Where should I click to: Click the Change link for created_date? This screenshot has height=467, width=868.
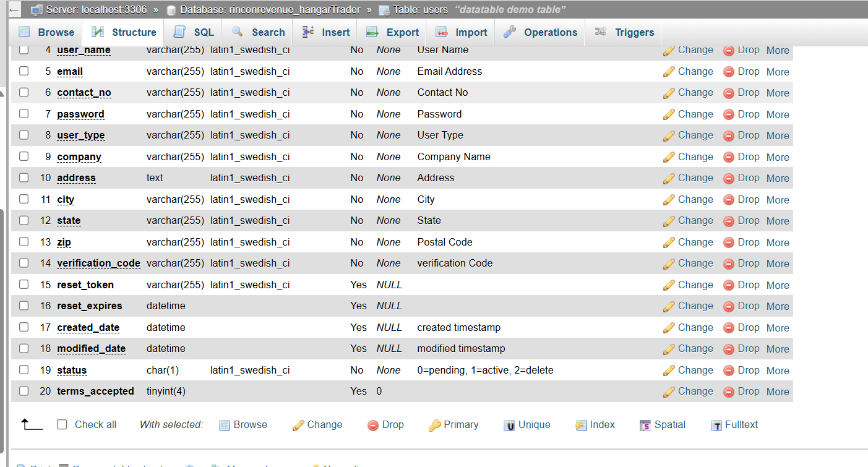click(x=695, y=328)
